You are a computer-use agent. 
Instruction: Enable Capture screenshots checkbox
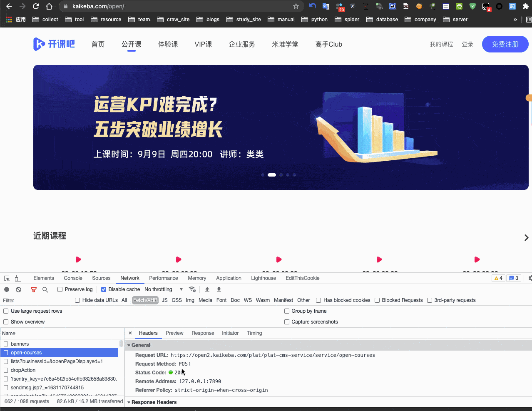pos(287,322)
